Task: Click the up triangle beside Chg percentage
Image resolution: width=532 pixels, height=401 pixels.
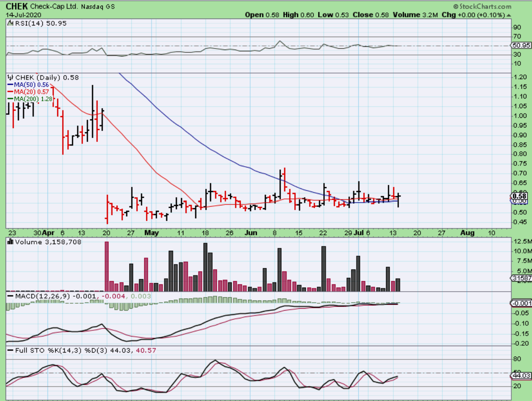Action: tap(509, 15)
